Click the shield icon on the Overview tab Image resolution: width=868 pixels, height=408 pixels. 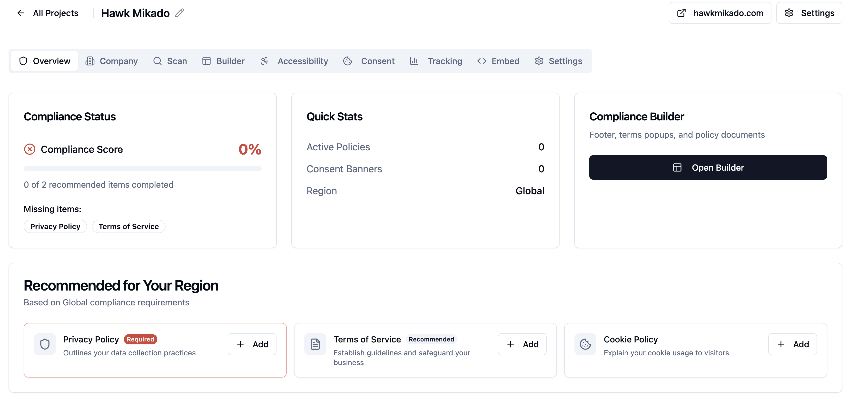(23, 61)
